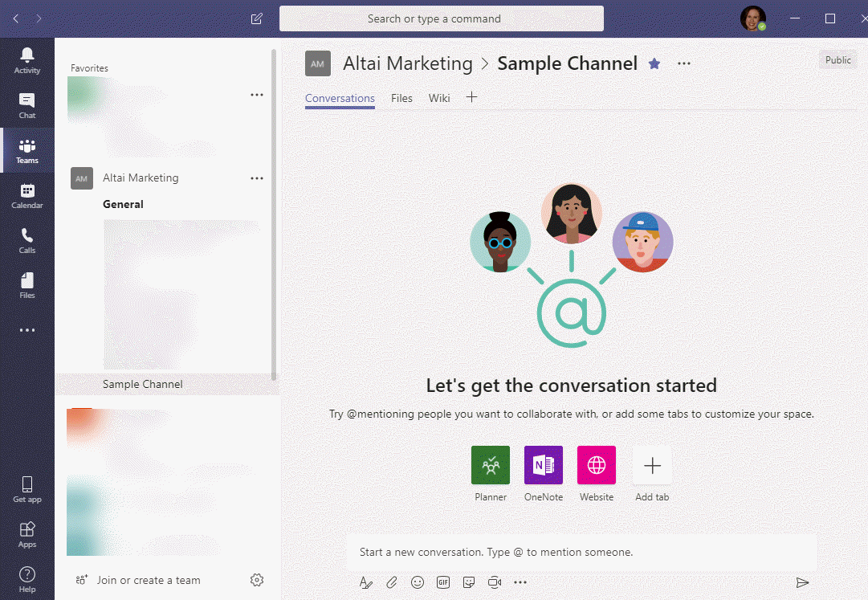Screen dimensions: 868x600
Task: Click the search or command bar
Action: (x=442, y=18)
